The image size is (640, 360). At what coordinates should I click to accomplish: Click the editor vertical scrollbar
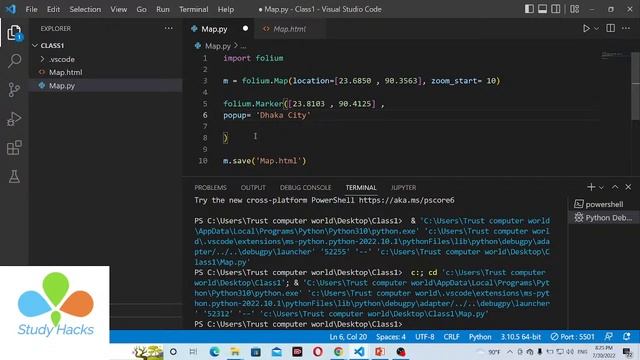(x=636, y=86)
